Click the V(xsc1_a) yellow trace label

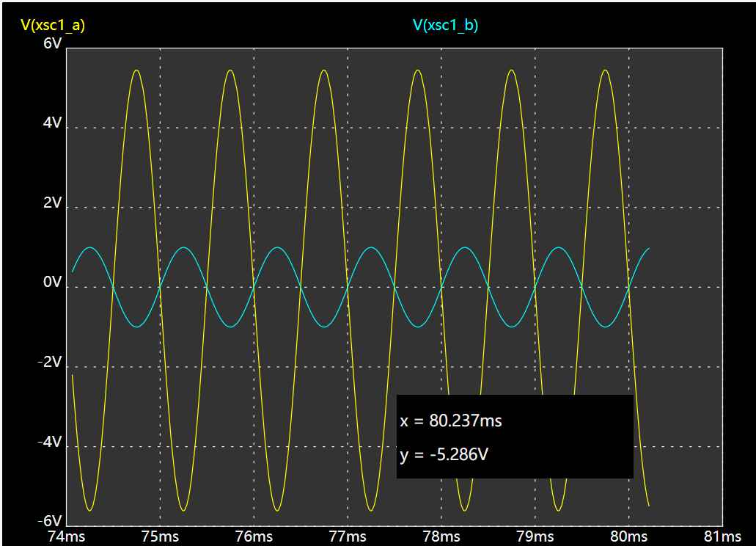click(53, 25)
